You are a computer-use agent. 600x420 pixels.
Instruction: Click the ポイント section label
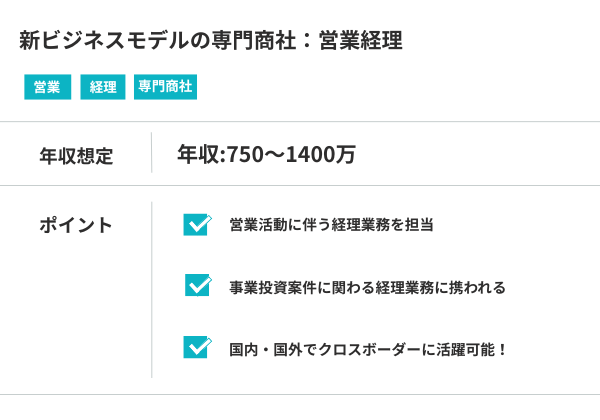76,225
